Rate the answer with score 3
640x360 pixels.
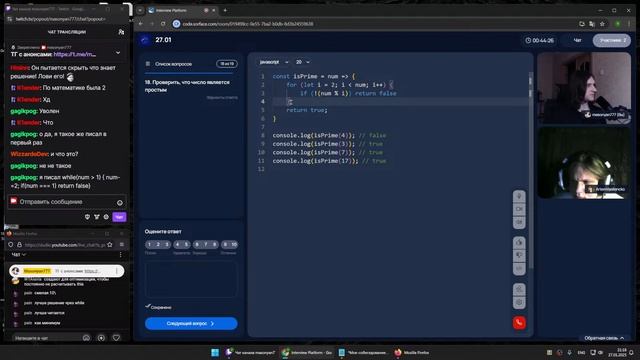click(x=167, y=244)
